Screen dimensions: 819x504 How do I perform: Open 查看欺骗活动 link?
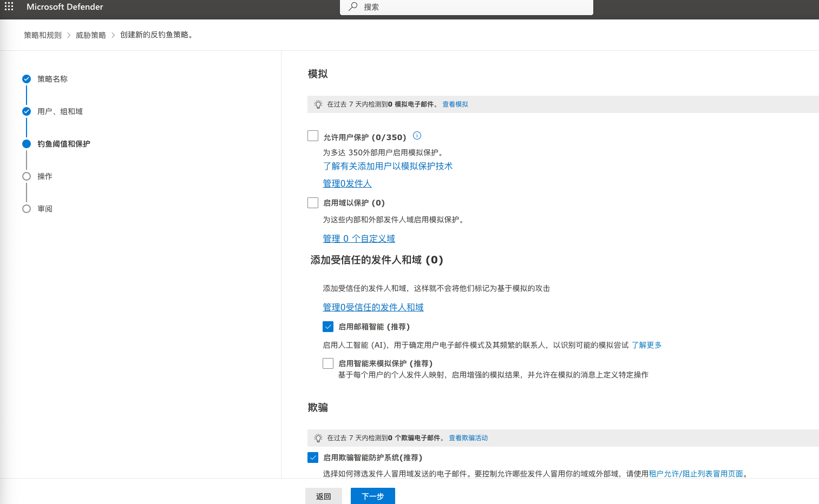pos(468,438)
